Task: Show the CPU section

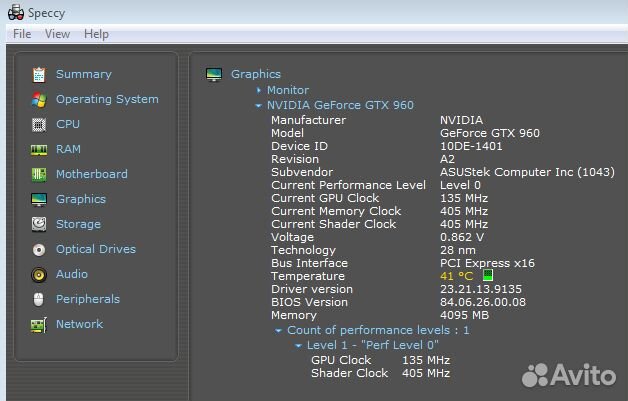Action: (x=68, y=124)
